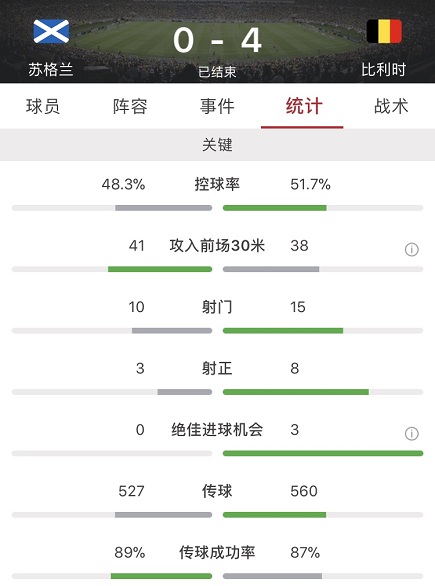
Task: Open the 战术 tab
Action: pos(391,106)
